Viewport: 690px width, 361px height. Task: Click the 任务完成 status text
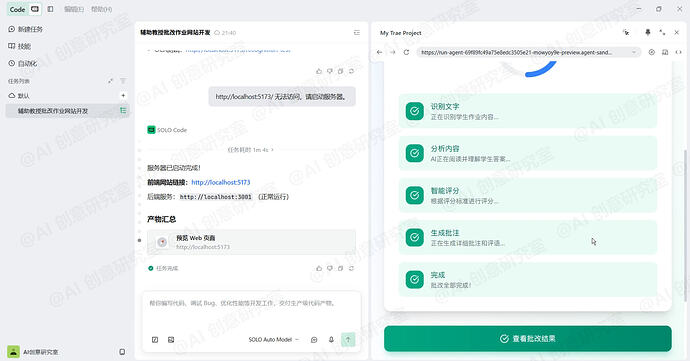(167, 268)
